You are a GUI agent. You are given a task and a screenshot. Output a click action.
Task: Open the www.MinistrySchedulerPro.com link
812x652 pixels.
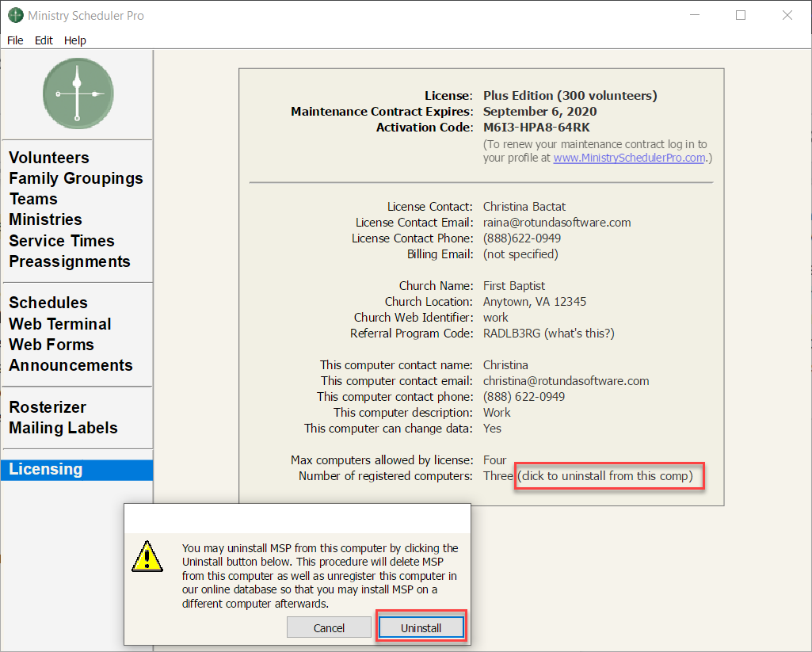point(629,158)
